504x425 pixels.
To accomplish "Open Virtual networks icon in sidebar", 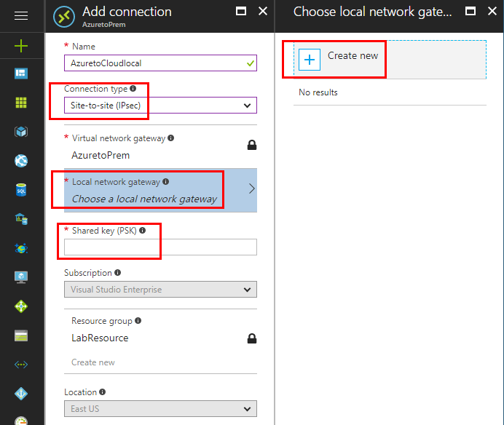I will (21, 365).
